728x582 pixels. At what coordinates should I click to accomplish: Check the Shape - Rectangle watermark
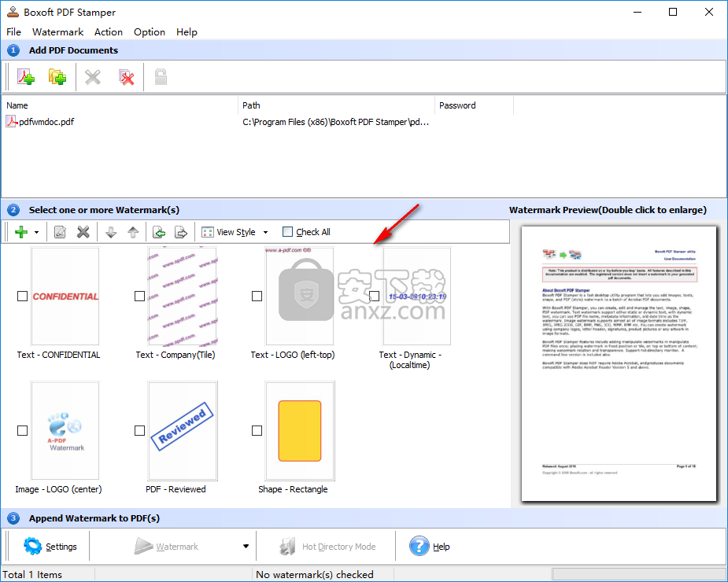click(x=257, y=431)
